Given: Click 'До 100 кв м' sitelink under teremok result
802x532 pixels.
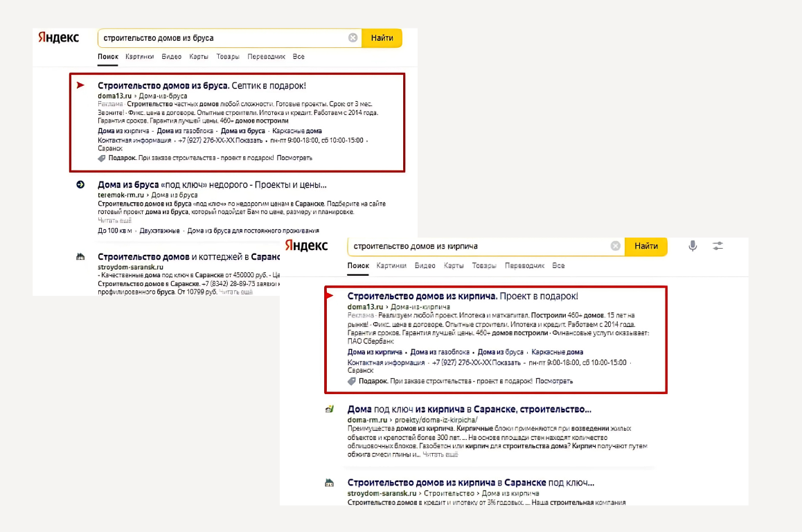Looking at the screenshot, I should 114,231.
